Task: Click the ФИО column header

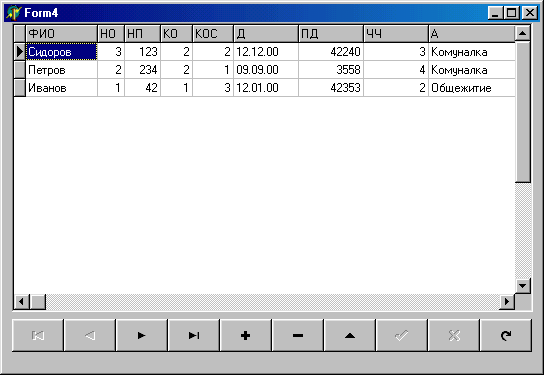Action: [62, 34]
